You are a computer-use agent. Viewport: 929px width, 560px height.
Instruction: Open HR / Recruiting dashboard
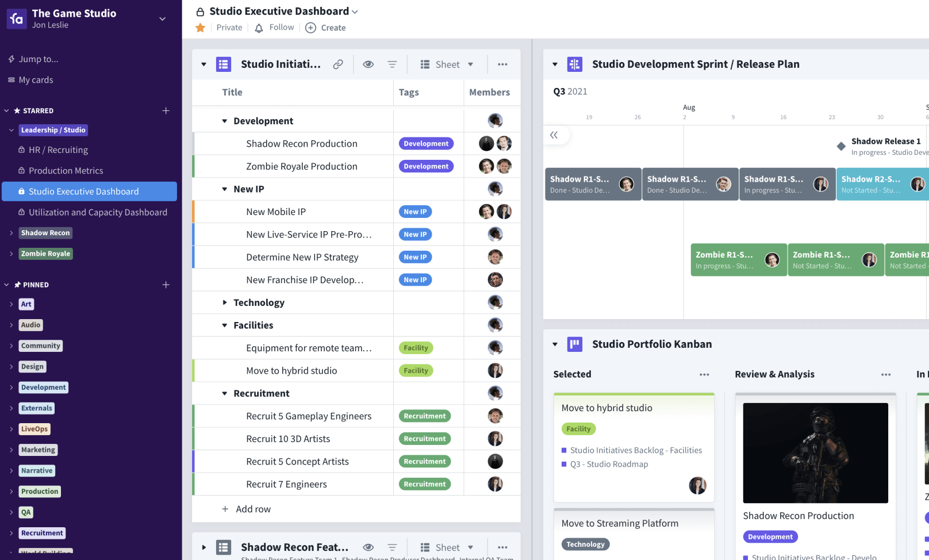click(58, 150)
